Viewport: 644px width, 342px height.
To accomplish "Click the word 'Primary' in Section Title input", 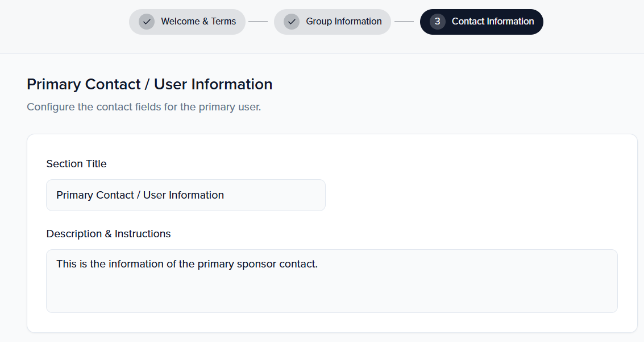I will (74, 195).
